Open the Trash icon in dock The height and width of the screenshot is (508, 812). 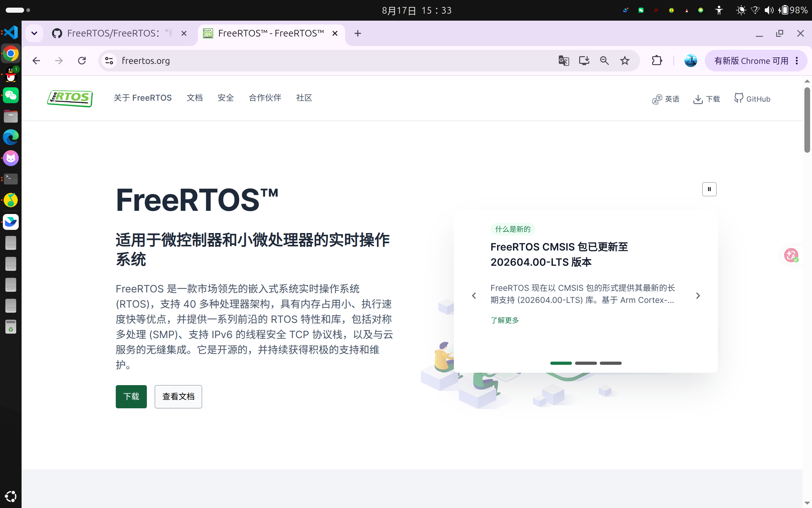pyautogui.click(x=11, y=327)
